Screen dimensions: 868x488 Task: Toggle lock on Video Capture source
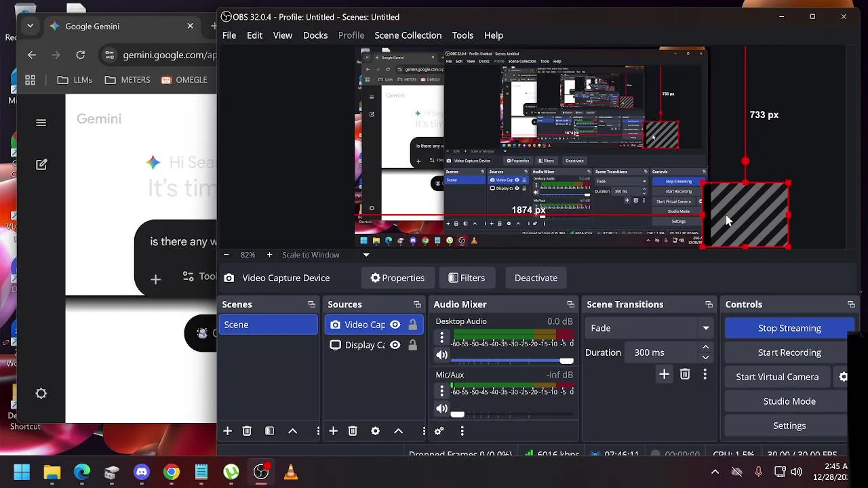(412, 325)
